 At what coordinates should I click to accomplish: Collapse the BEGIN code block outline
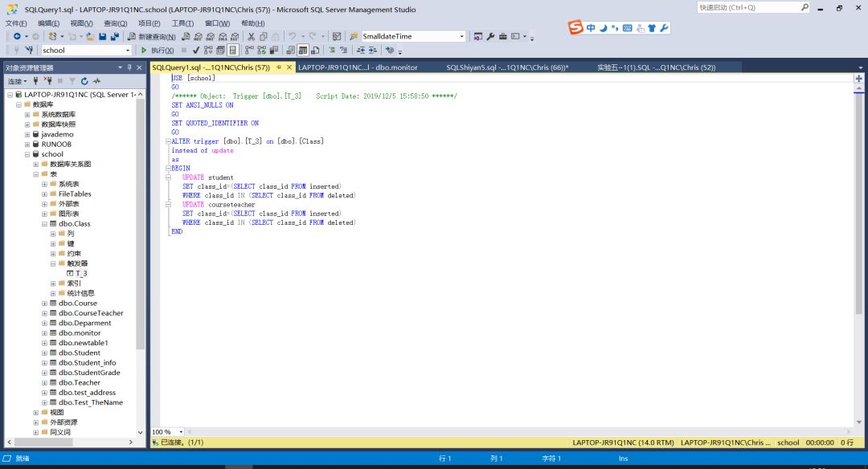coord(167,168)
